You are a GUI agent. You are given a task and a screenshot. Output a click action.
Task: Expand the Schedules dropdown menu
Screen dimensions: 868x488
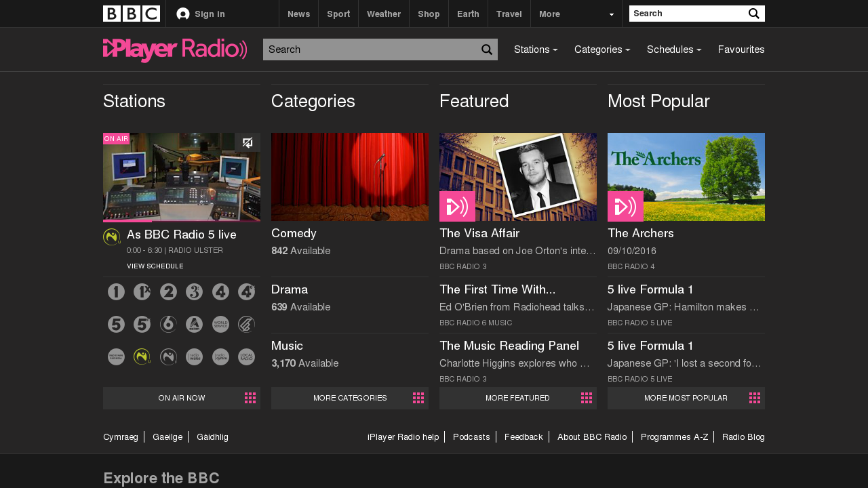coord(674,49)
